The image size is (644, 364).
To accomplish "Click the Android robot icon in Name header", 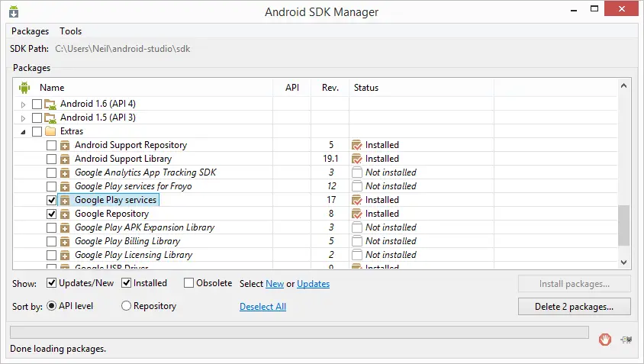I will (x=24, y=88).
